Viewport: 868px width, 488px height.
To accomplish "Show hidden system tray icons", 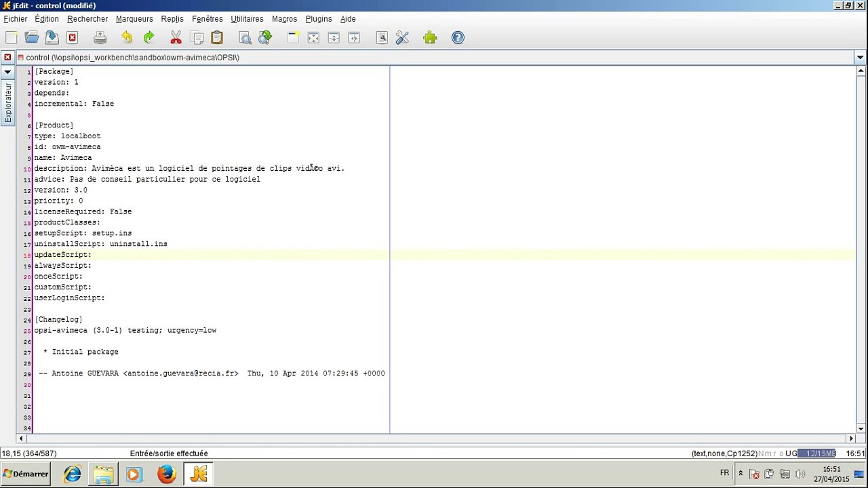I will click(x=741, y=474).
